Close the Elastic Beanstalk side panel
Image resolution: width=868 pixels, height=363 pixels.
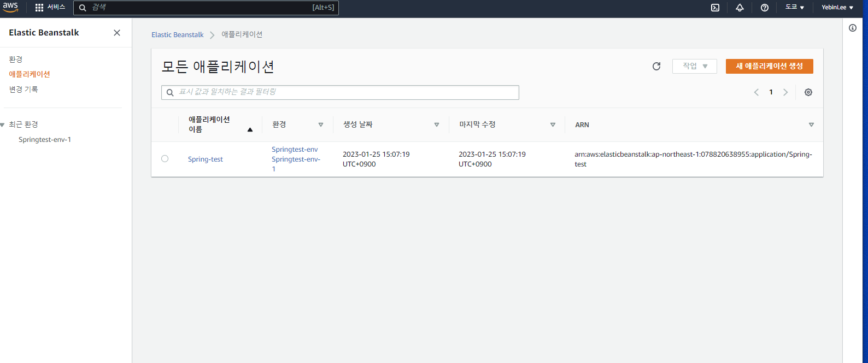click(117, 33)
